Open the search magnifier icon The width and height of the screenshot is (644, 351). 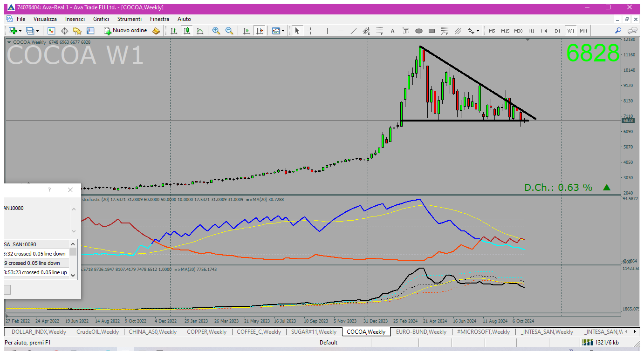(618, 31)
